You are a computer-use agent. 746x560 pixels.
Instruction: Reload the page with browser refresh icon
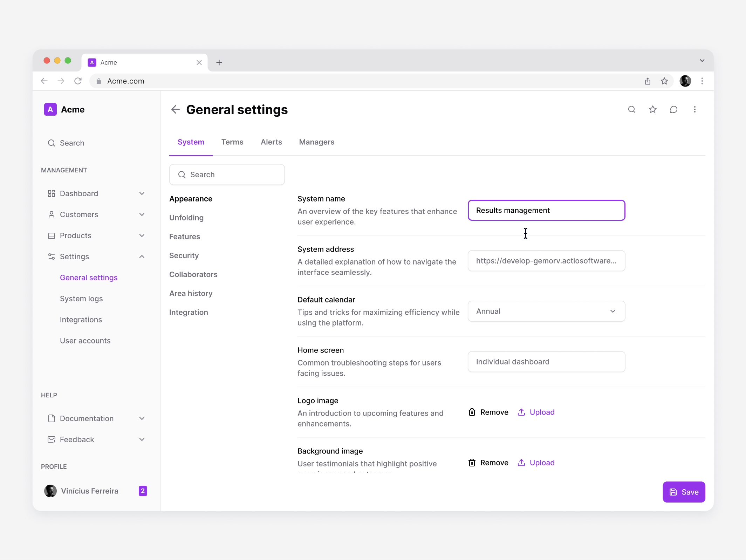78,81
